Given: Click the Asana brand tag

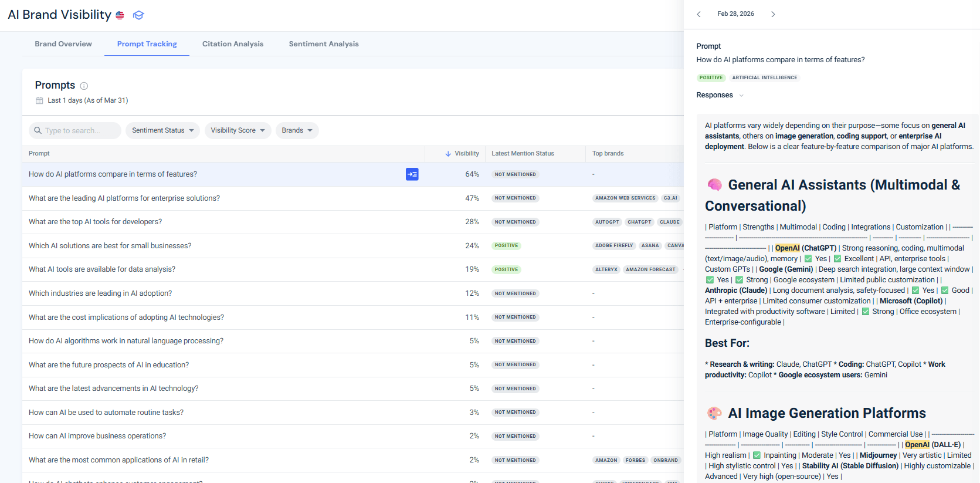Looking at the screenshot, I should point(650,246).
